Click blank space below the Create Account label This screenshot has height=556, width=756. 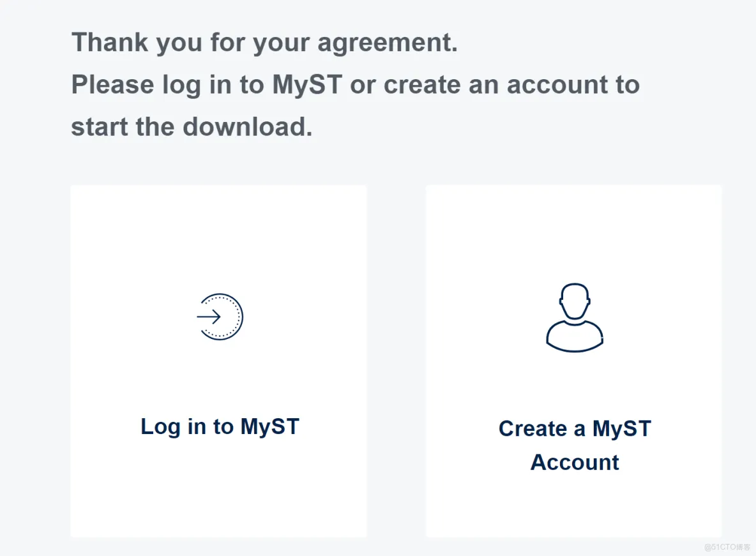pyautogui.click(x=574, y=506)
